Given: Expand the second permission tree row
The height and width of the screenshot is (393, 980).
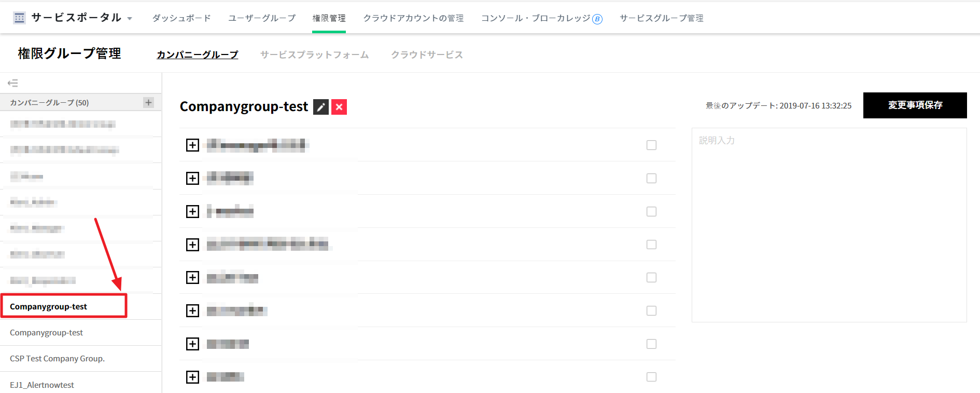Looking at the screenshot, I should 192,179.
